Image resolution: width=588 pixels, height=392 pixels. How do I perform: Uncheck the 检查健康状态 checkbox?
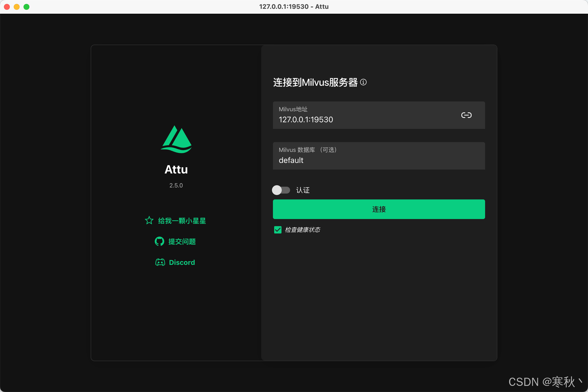tap(278, 230)
